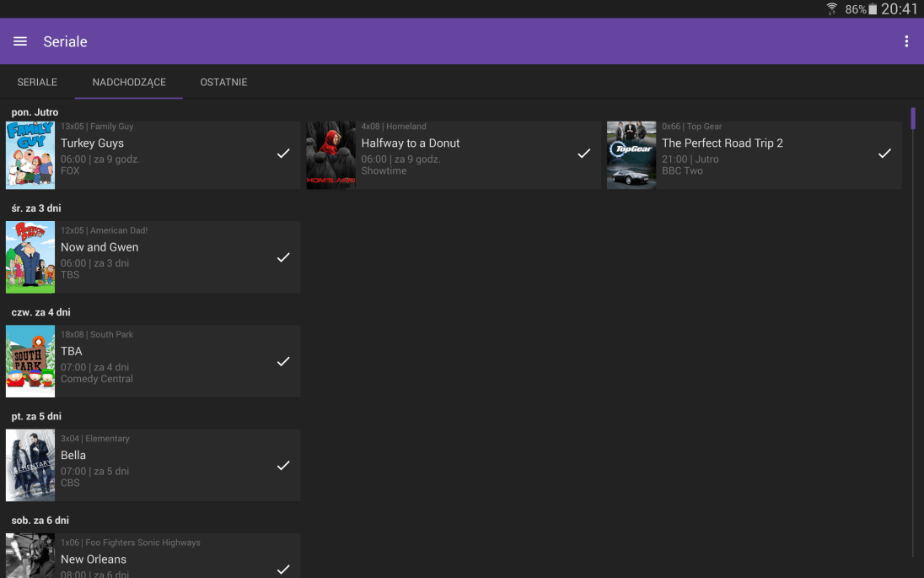Image resolution: width=924 pixels, height=578 pixels.
Task: Open the Halfway to a Donut title
Action: [410, 143]
